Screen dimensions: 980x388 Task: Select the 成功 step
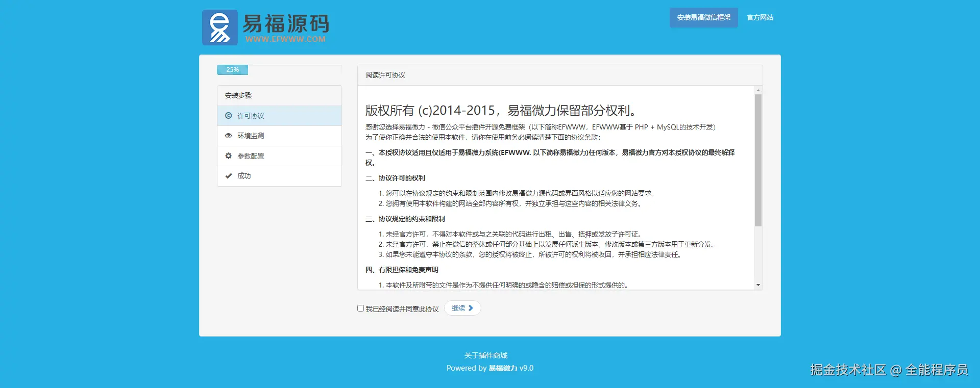(279, 176)
